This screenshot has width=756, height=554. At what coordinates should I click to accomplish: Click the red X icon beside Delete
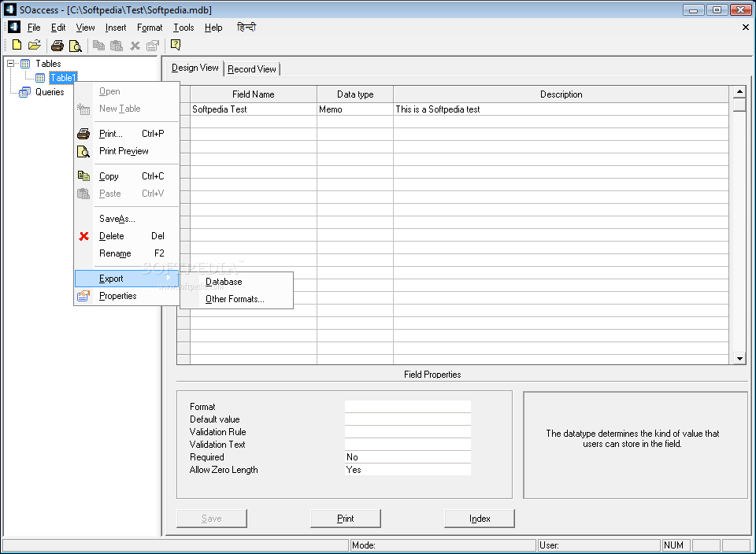click(x=84, y=236)
